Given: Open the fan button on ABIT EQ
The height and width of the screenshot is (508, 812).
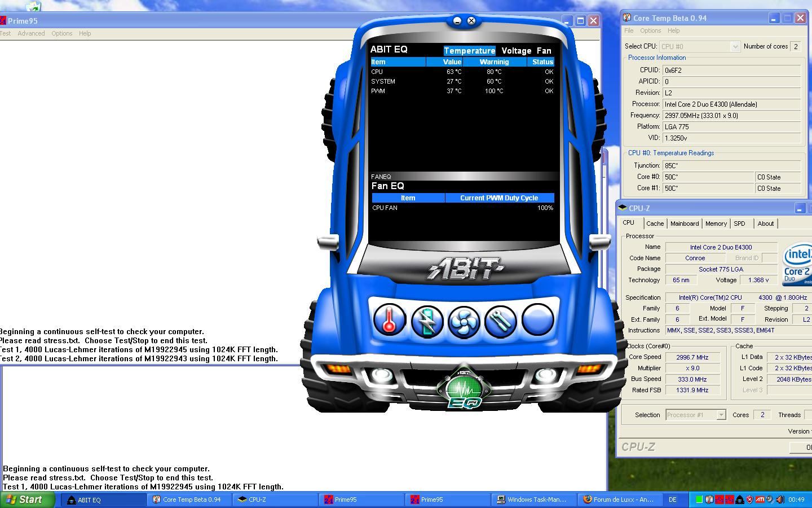Looking at the screenshot, I should pyautogui.click(x=464, y=321).
